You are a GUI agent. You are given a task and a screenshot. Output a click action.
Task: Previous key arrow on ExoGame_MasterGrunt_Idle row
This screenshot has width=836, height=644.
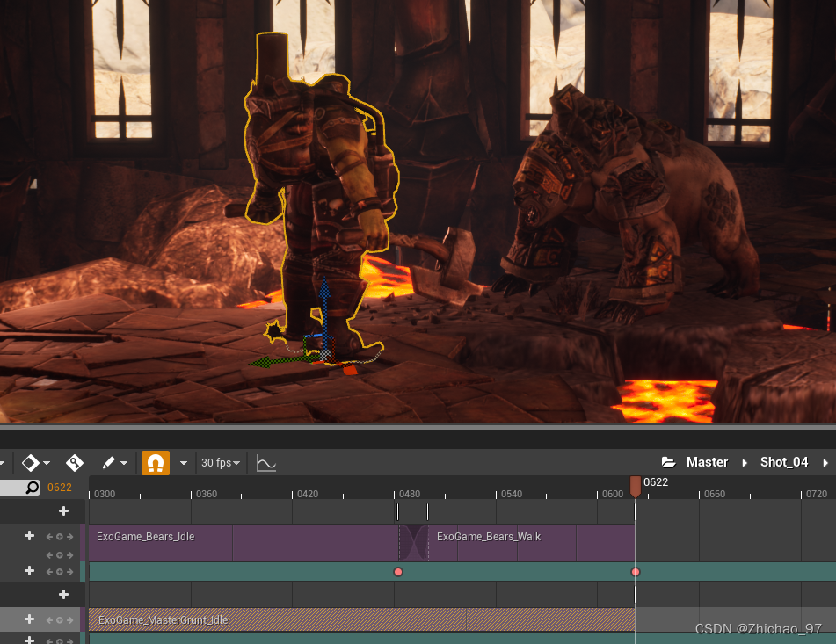[x=49, y=620]
